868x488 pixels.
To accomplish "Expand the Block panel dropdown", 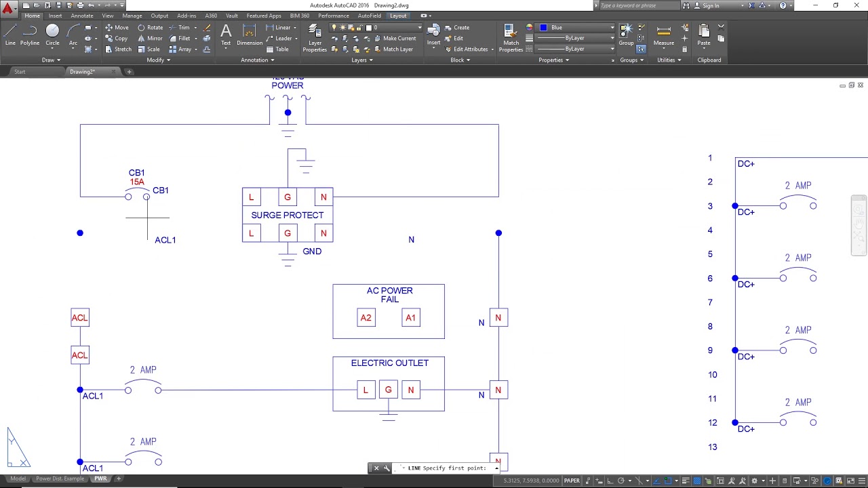I will [x=460, y=60].
